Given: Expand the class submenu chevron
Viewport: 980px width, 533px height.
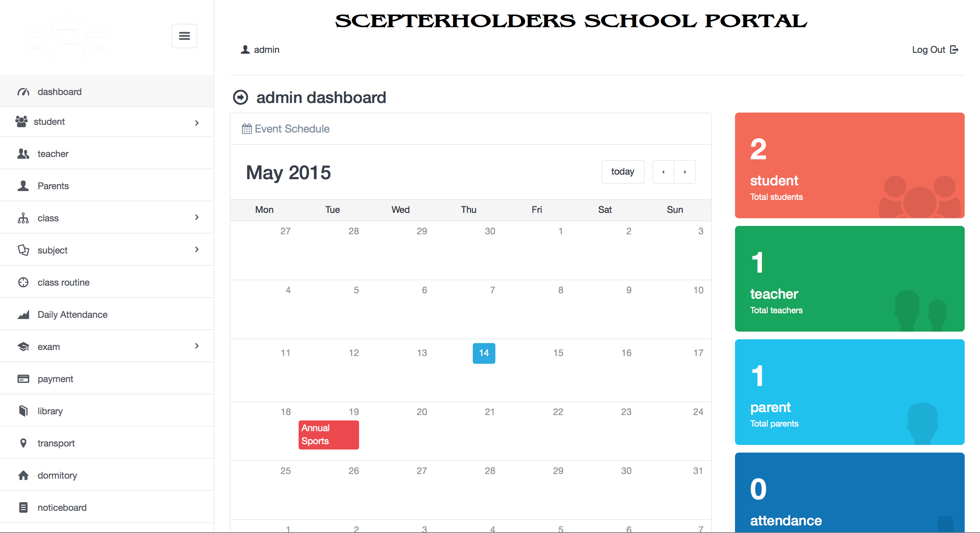Looking at the screenshot, I should [197, 217].
